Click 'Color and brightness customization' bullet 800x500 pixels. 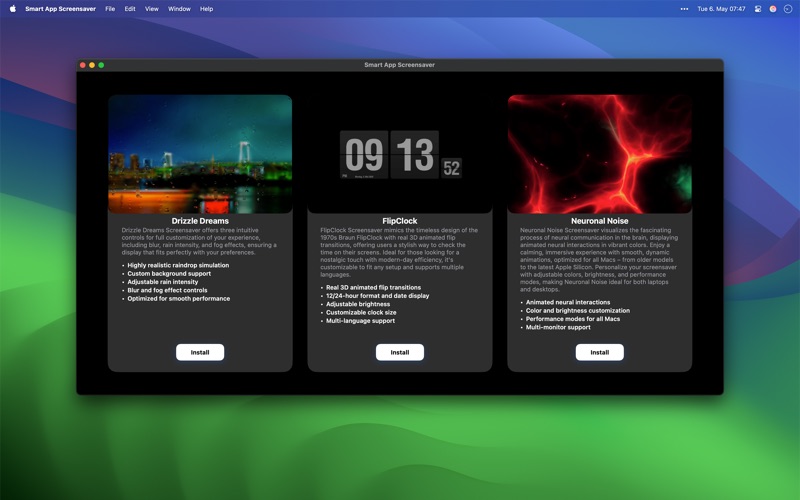(578, 310)
